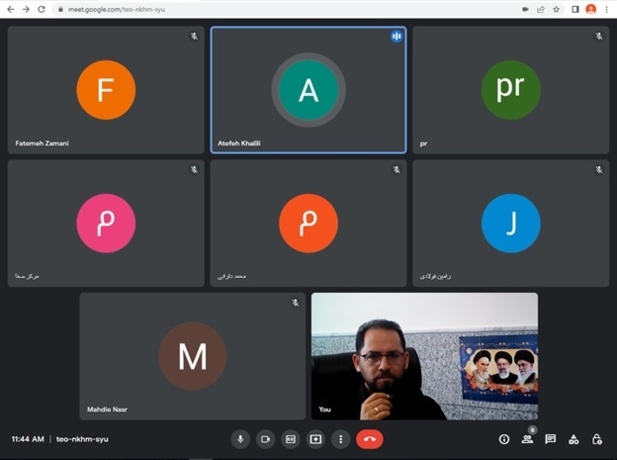
Task: Open the meeting details info icon
Action: tap(504, 439)
